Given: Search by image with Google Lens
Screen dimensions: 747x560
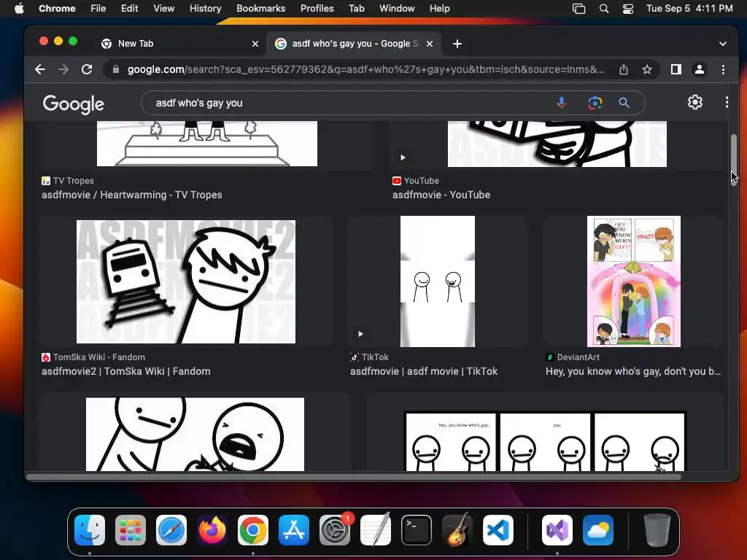Looking at the screenshot, I should tap(595, 103).
